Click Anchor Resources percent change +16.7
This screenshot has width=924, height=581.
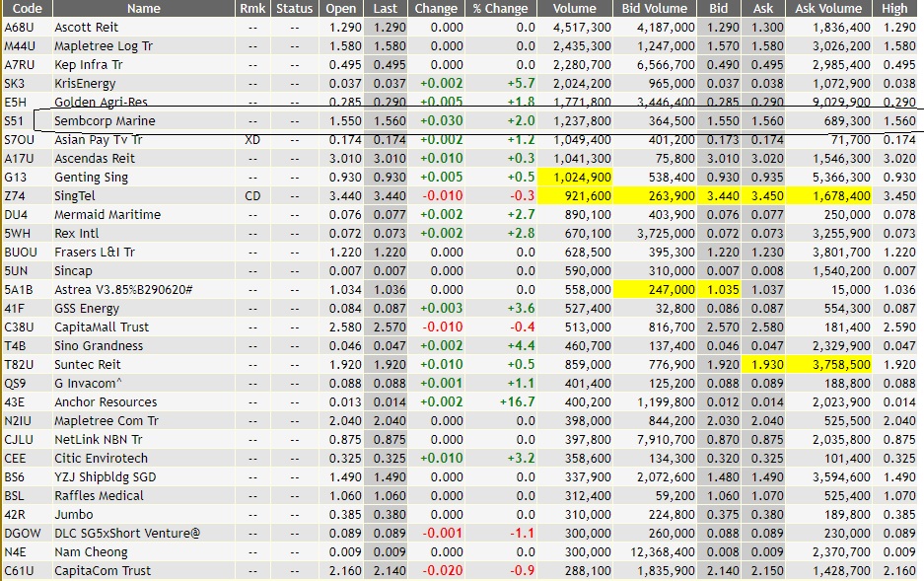[x=517, y=401]
